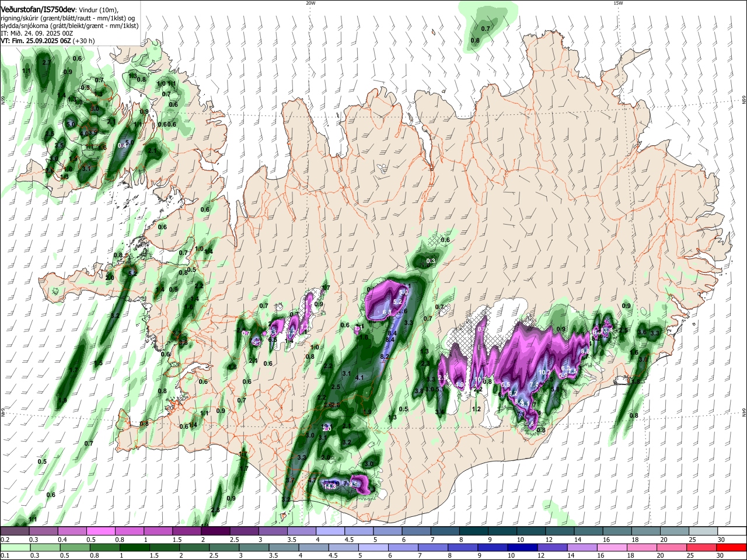
Task: Click the 15W longitude label
Action: coord(618,3)
